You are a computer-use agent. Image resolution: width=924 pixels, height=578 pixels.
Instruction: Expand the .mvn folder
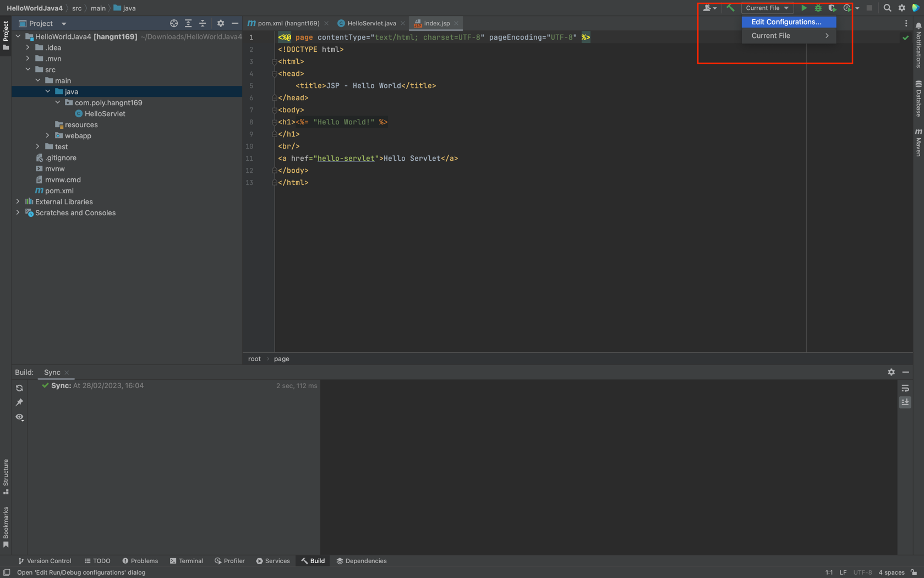click(28, 59)
